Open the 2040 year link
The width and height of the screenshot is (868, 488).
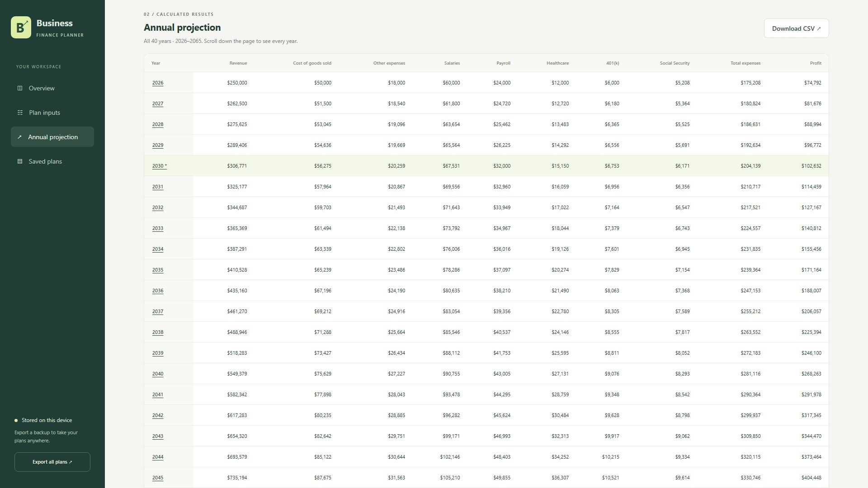coord(158,374)
